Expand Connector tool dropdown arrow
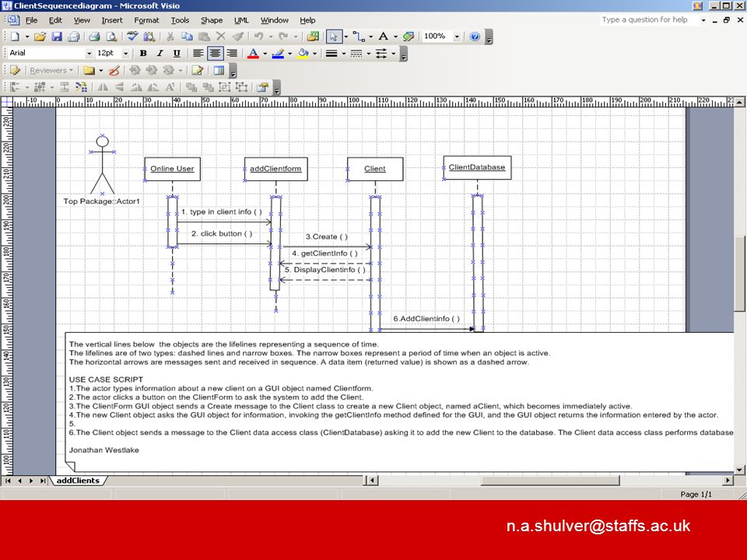Image resolution: width=747 pixels, height=560 pixels. [370, 37]
